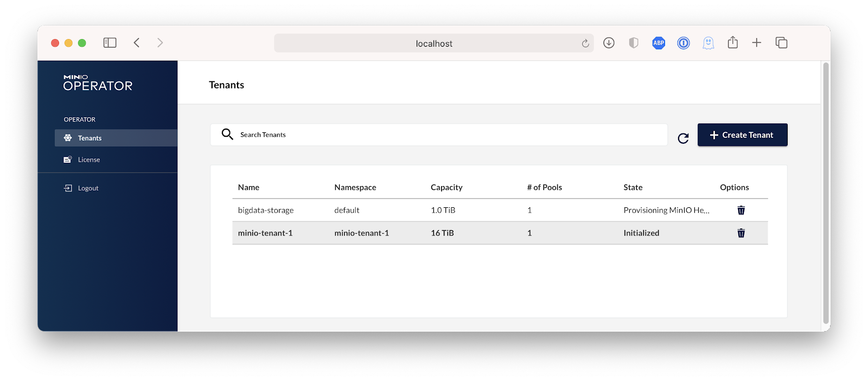
Task: Toggle the Safari sidebar
Action: tap(110, 42)
